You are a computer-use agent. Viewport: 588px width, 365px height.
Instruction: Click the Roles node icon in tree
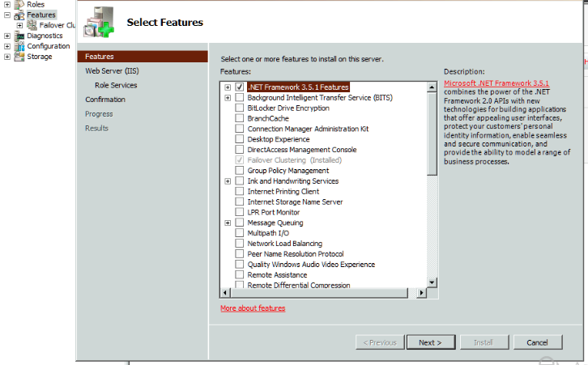(x=19, y=5)
